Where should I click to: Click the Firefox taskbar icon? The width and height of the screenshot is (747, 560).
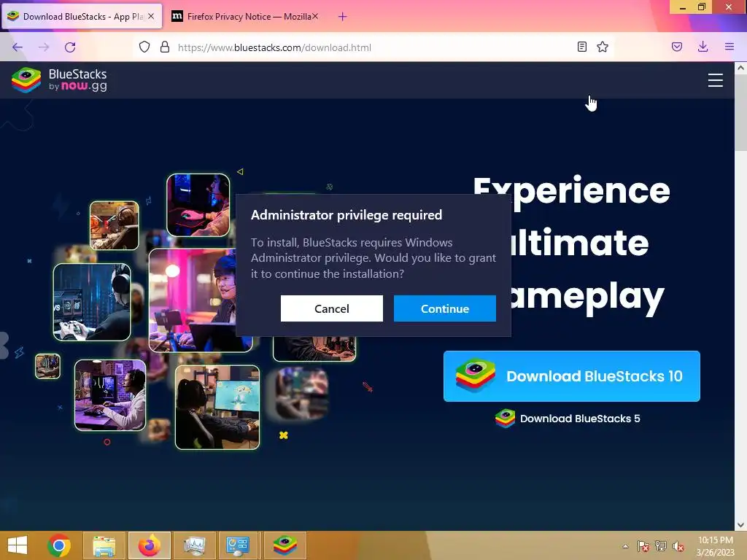coord(150,545)
